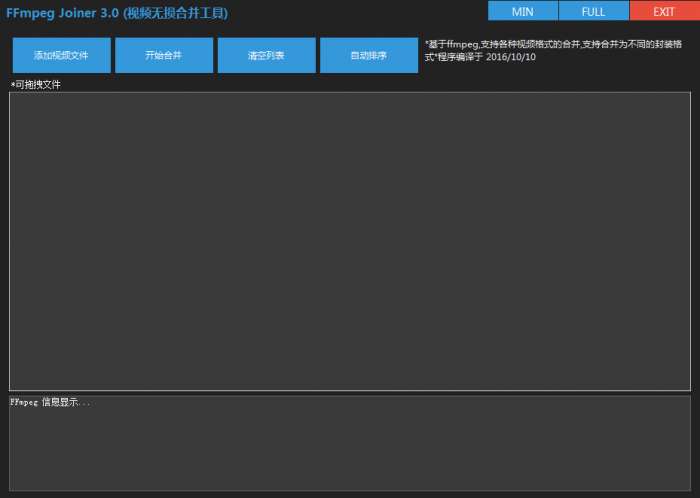Start merging with the 开始合并 button
Image resolution: width=700 pixels, height=498 pixels.
[164, 55]
